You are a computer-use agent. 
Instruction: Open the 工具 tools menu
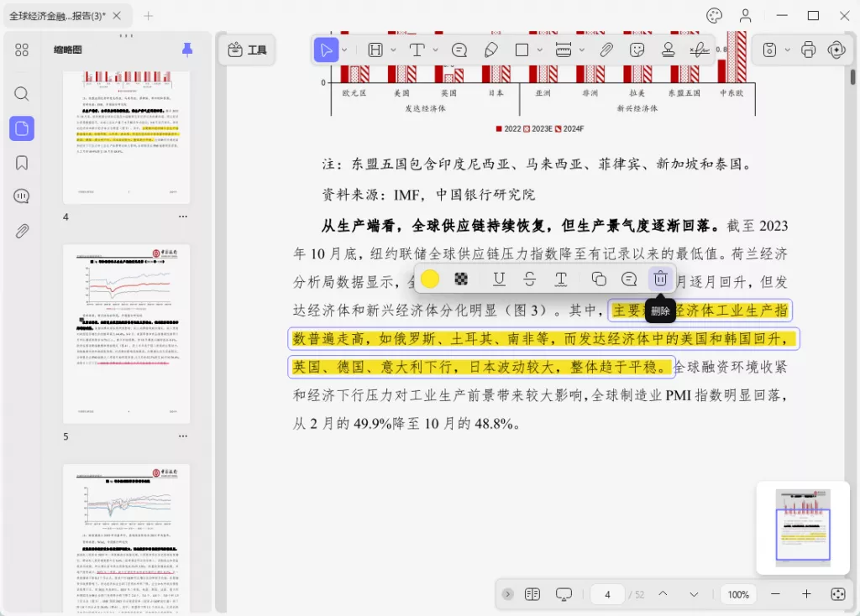[247, 50]
